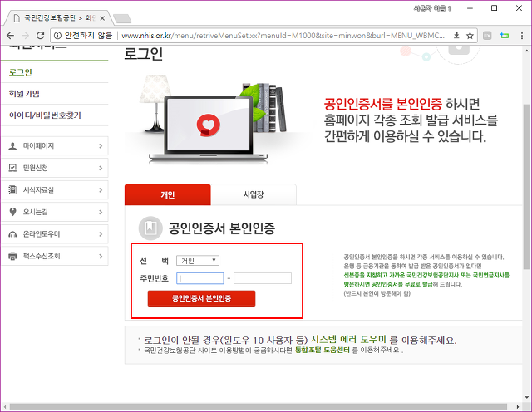Viewport: 532px width, 412px height.
Task: Click the 서식자료실 document icon
Action: click(12, 190)
